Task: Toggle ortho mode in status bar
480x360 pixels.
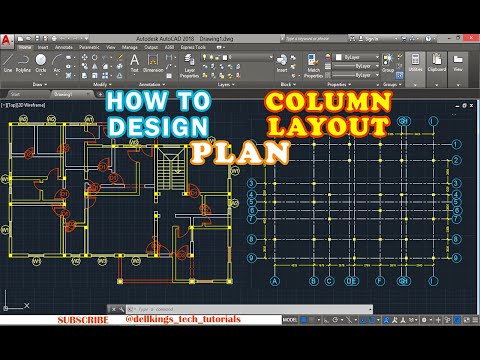Action: tap(326, 320)
